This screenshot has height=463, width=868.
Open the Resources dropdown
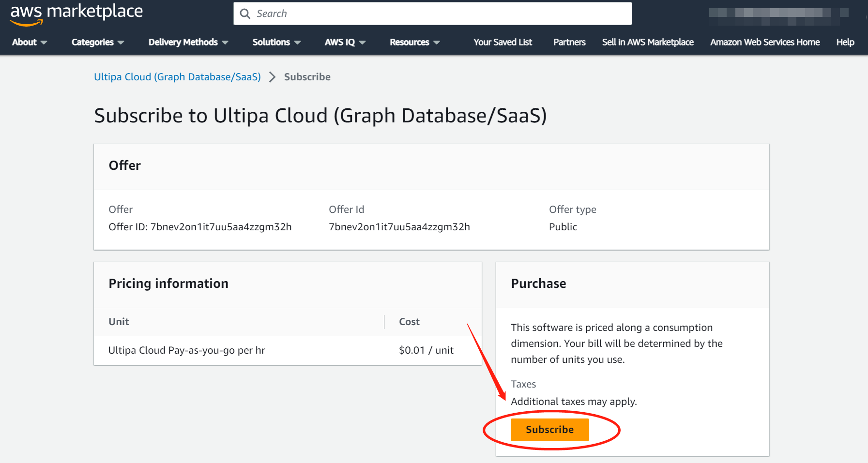point(415,42)
